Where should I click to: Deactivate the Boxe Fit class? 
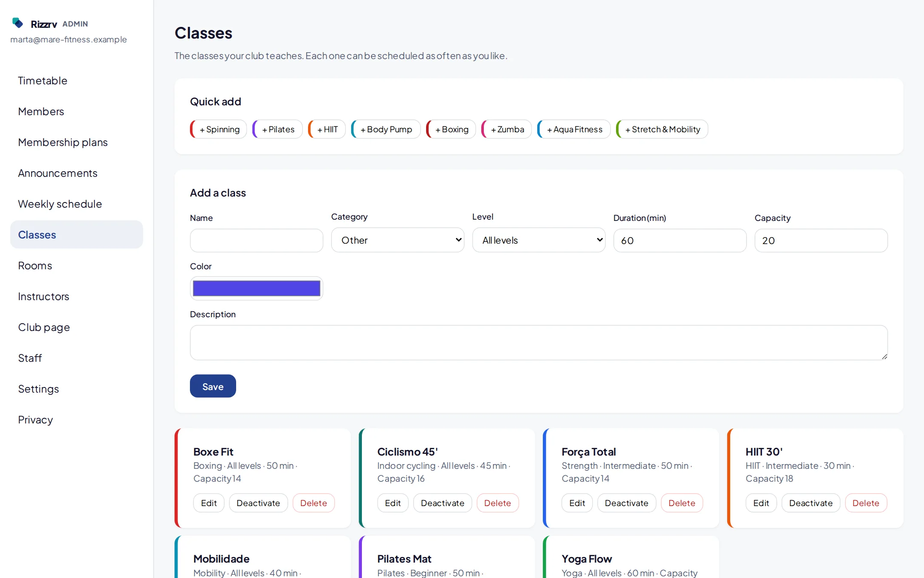[258, 503]
